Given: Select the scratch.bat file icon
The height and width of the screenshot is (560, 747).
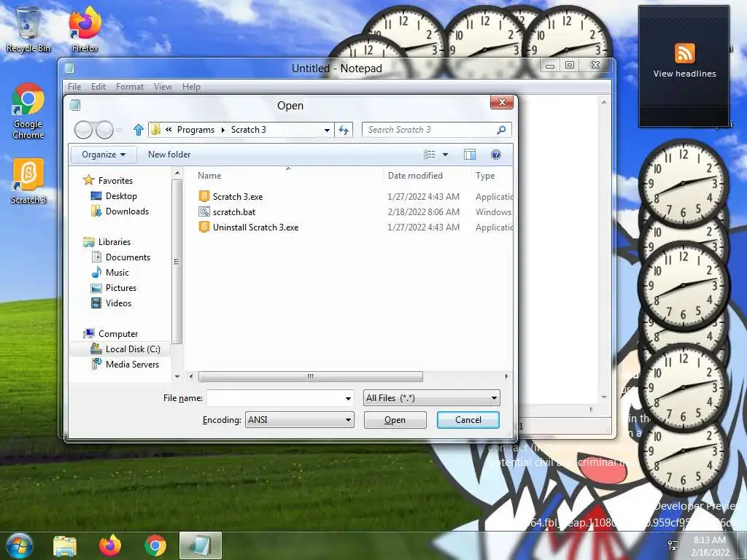Looking at the screenshot, I should coord(204,211).
